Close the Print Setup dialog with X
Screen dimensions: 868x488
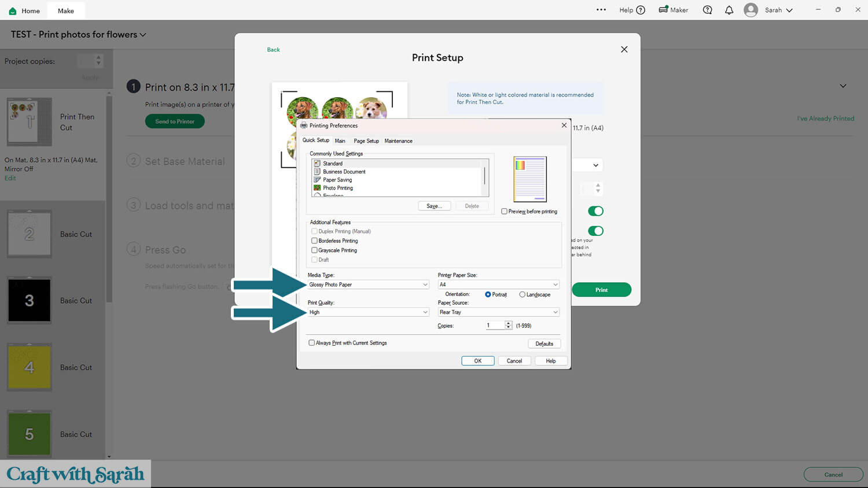click(624, 49)
